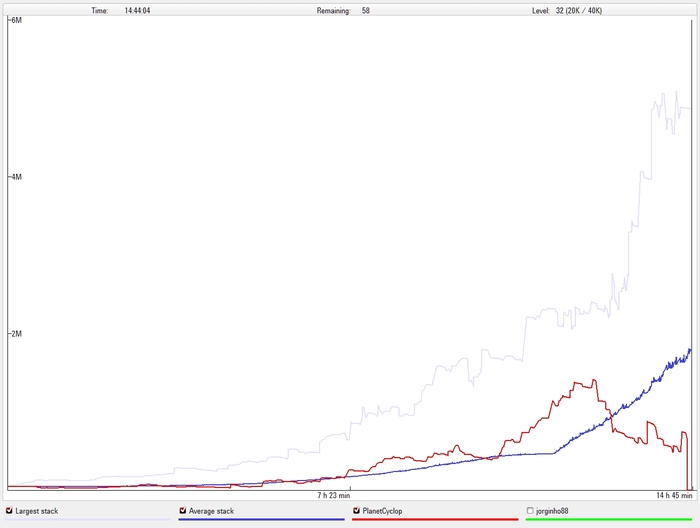The width and height of the screenshot is (700, 528).
Task: Click the level value 32 (20K / 40K)
Action: [x=579, y=11]
